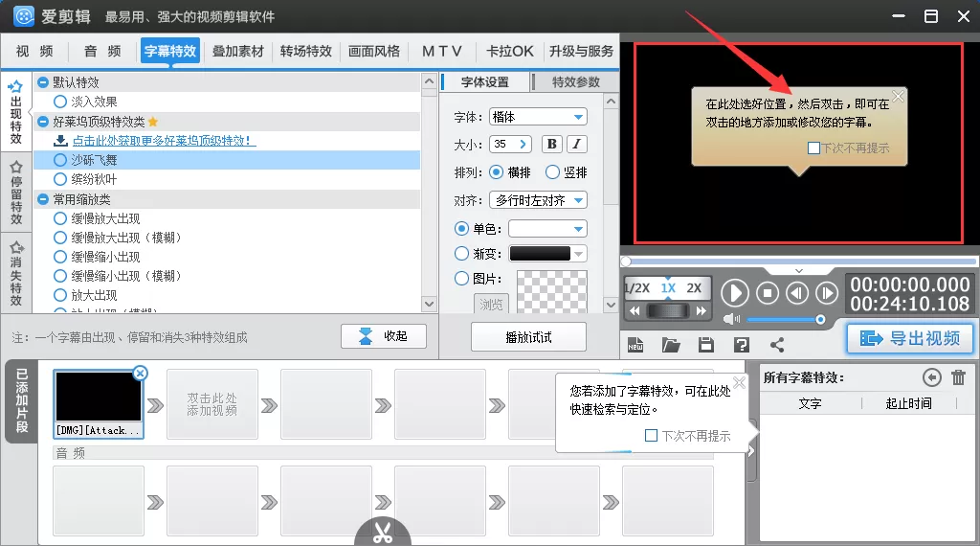Open a project with the folder icon
Viewport: 980px width, 546px height.
click(x=671, y=345)
